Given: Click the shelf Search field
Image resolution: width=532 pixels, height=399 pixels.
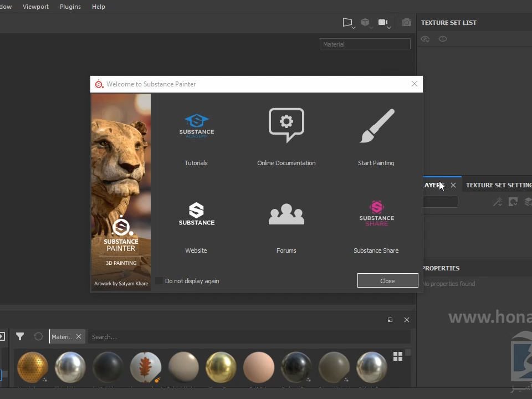Looking at the screenshot, I should (x=249, y=337).
